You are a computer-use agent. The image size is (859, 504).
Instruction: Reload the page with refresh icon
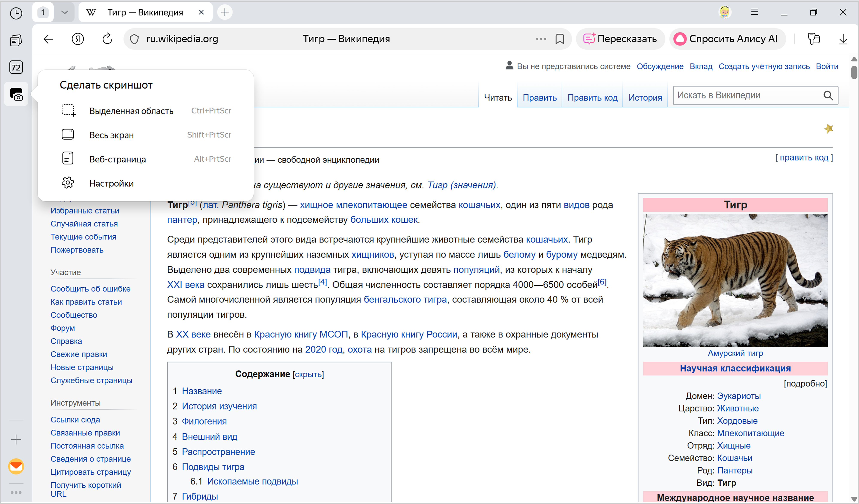point(107,39)
